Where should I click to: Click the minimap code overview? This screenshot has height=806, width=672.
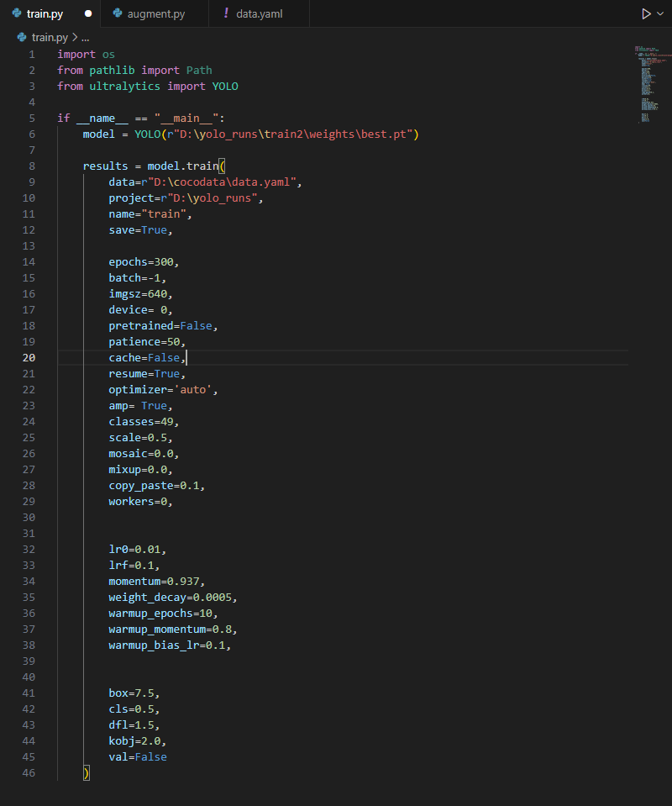[652, 85]
